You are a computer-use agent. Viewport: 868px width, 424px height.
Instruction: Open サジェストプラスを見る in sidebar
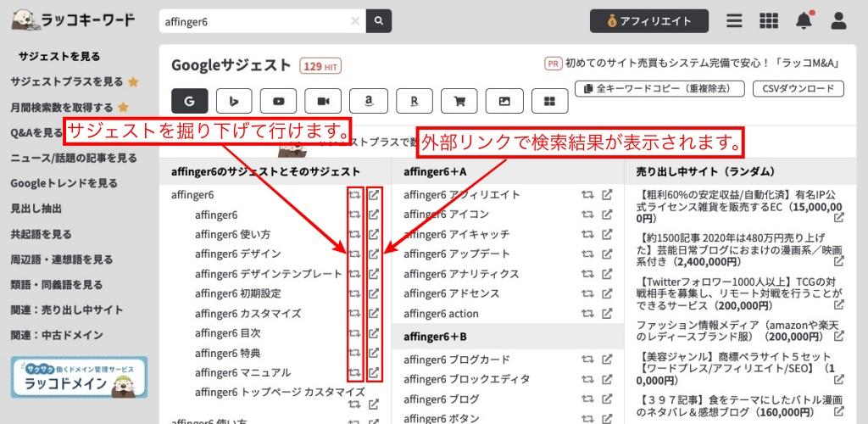[67, 81]
